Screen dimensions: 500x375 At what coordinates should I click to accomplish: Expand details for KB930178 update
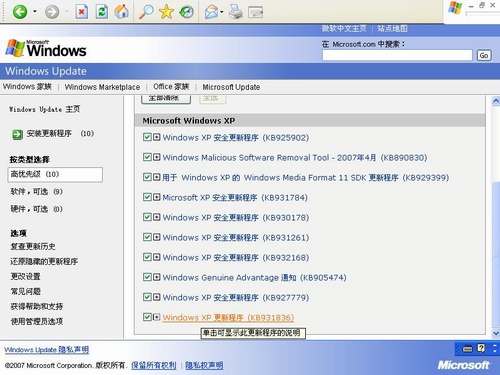tap(157, 217)
